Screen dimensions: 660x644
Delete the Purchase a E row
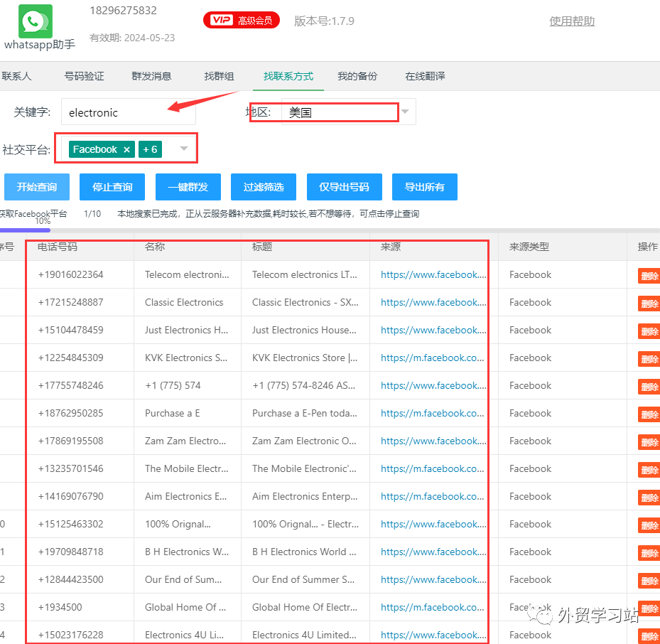649,415
